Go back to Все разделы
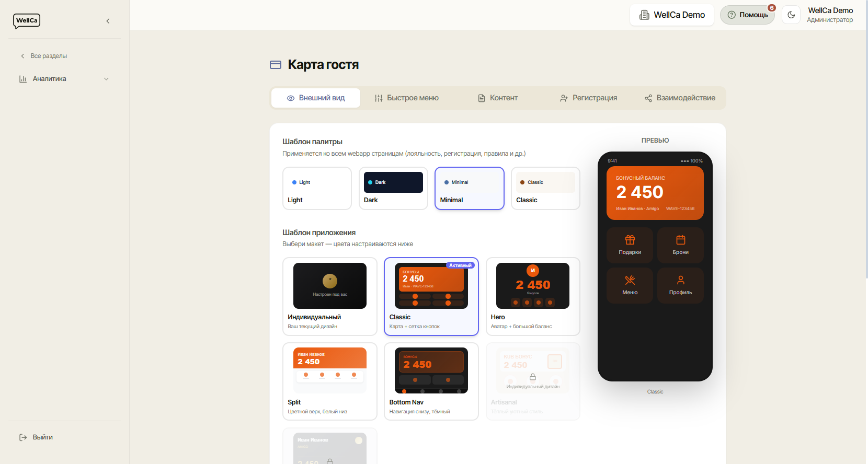 (x=44, y=56)
